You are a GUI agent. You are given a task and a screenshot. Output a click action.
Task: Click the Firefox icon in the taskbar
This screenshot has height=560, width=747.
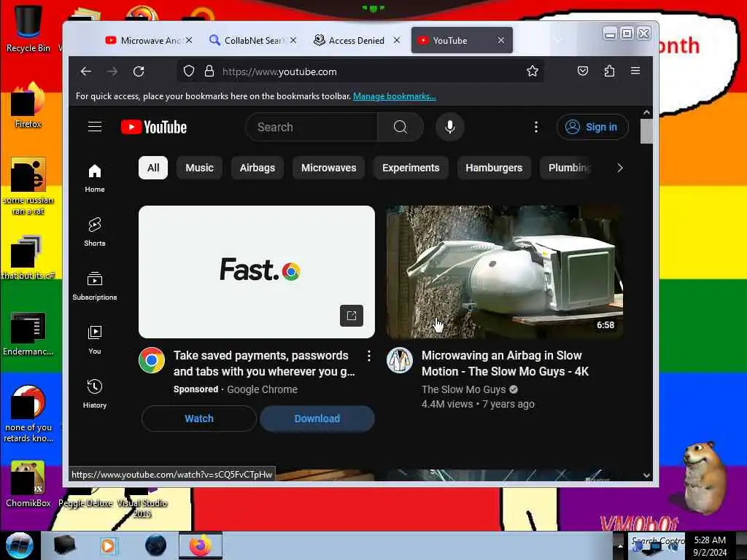click(x=201, y=545)
